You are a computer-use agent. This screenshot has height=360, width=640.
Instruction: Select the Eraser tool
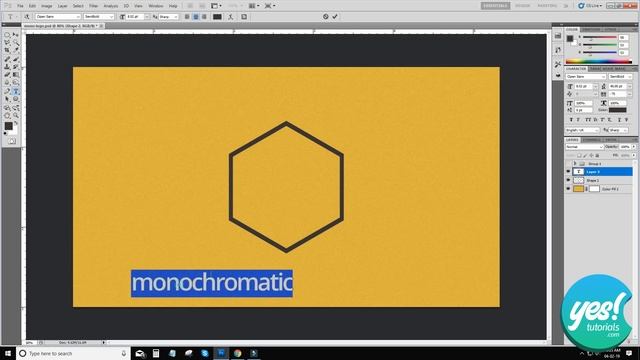(x=7, y=75)
